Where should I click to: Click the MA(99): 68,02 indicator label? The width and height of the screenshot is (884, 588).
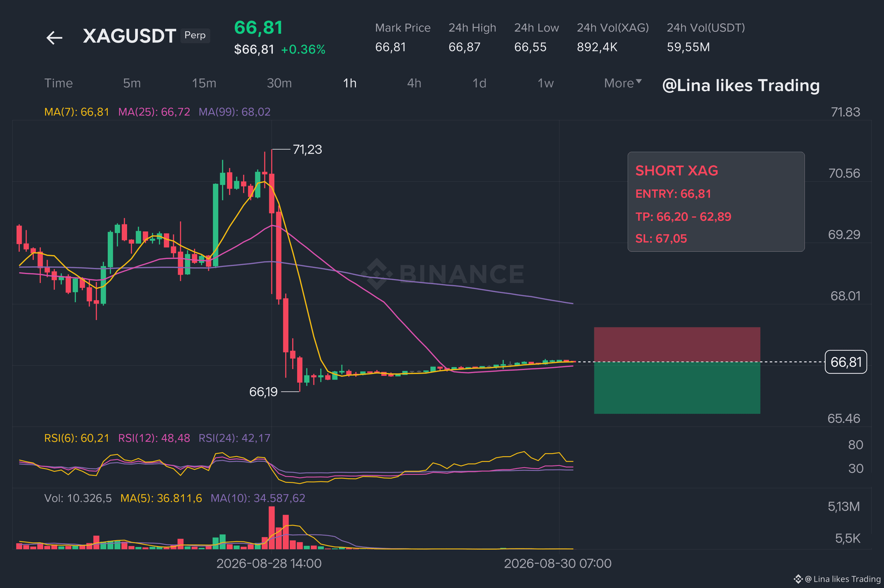[x=234, y=112]
